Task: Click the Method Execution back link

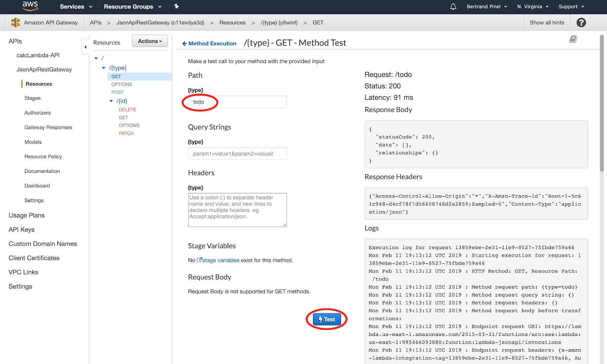Action: (209, 44)
